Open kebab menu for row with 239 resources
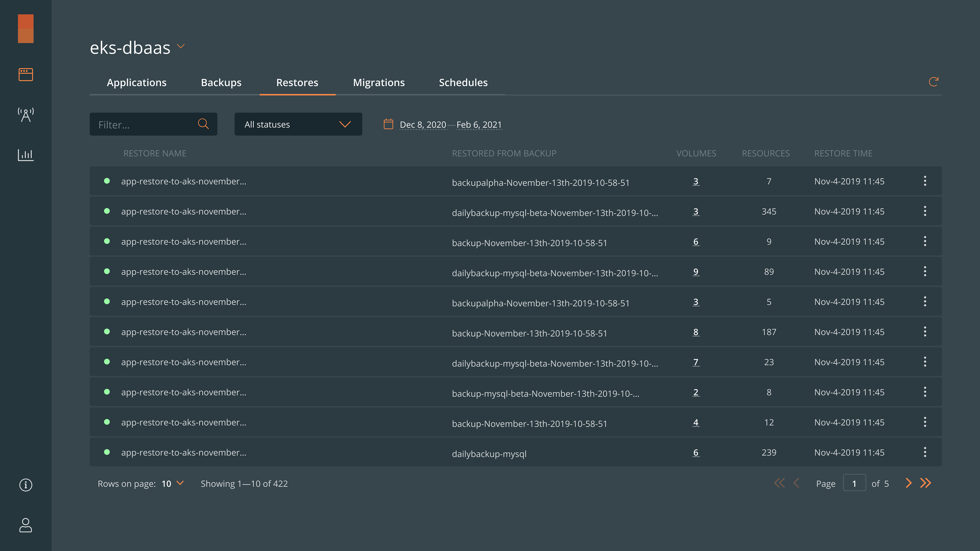 click(x=925, y=452)
